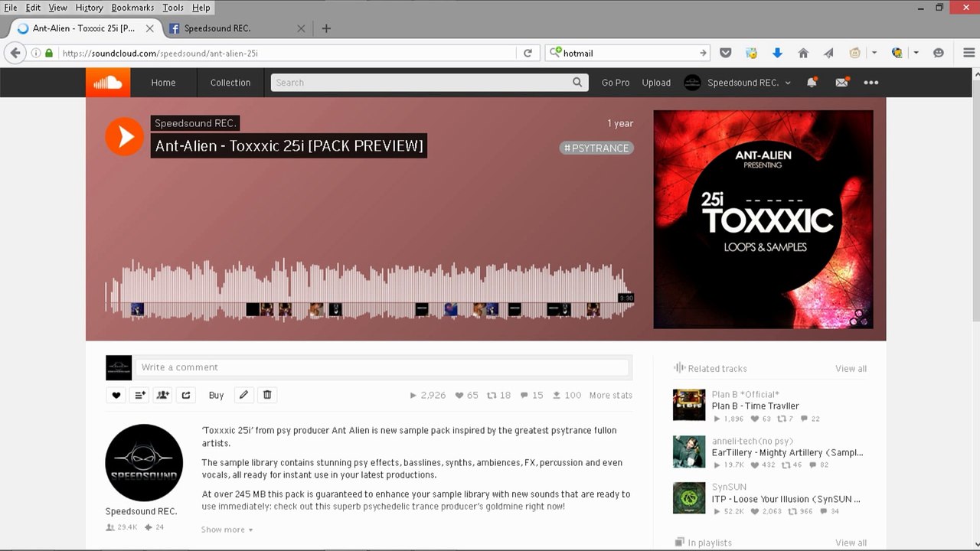This screenshot has width=980, height=551.
Task: Click the green padlock security icon
Action: tap(49, 53)
